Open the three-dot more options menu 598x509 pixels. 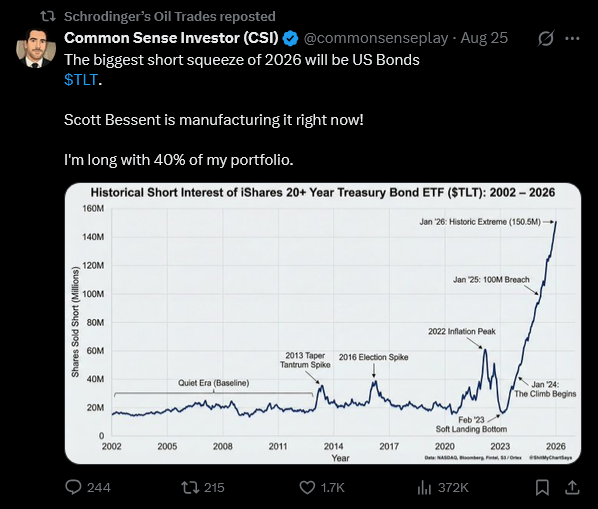(572, 38)
